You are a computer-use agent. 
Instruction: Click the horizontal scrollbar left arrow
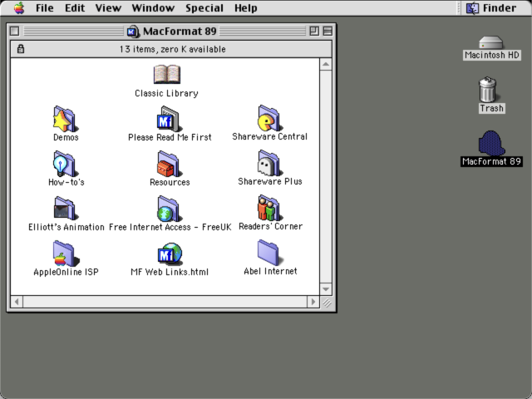pyautogui.click(x=17, y=302)
